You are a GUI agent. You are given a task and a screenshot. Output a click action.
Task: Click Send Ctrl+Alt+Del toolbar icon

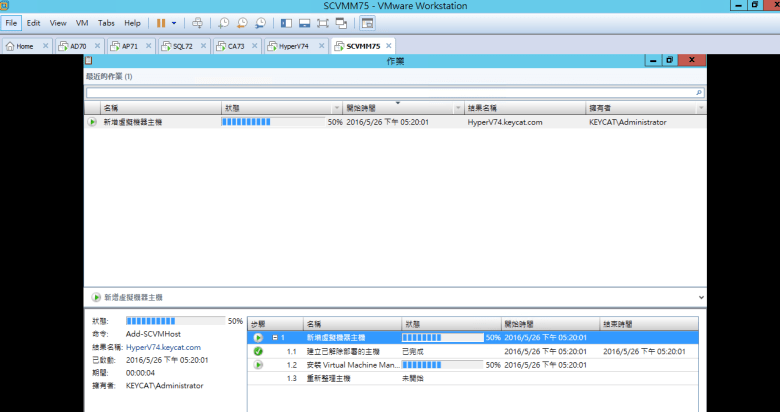tap(197, 22)
